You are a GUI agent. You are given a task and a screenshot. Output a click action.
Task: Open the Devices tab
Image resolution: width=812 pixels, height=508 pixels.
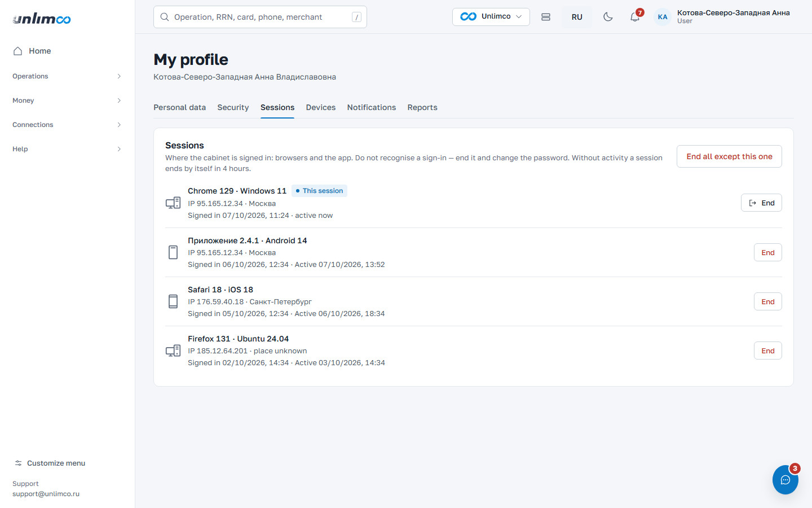click(x=321, y=107)
